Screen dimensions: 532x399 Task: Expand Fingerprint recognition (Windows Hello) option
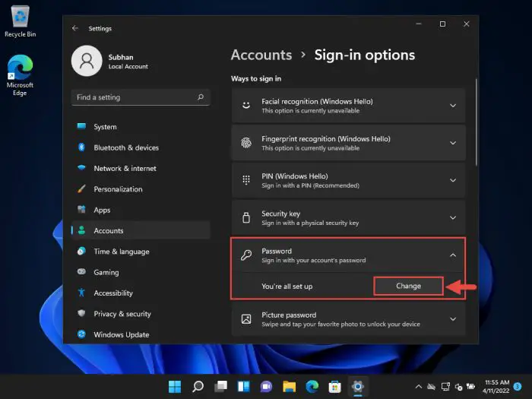[453, 143]
